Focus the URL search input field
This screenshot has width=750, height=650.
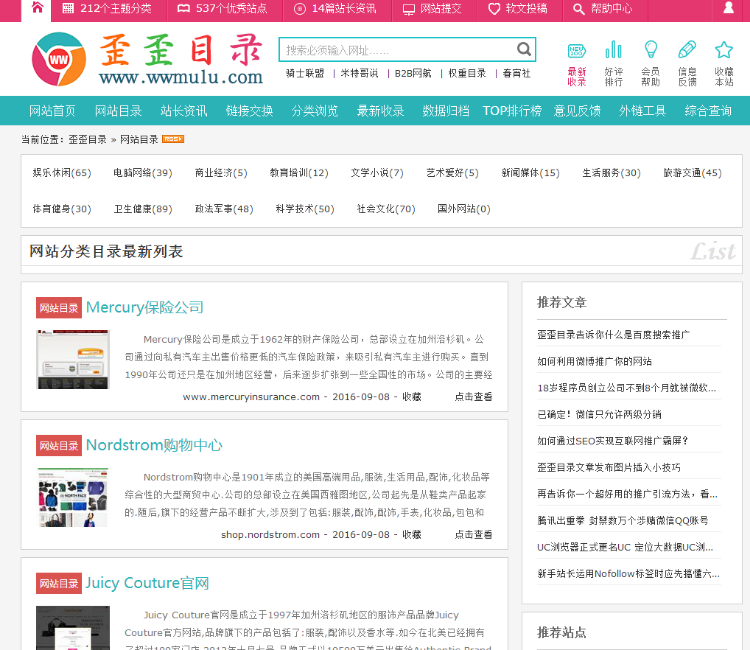coord(397,50)
